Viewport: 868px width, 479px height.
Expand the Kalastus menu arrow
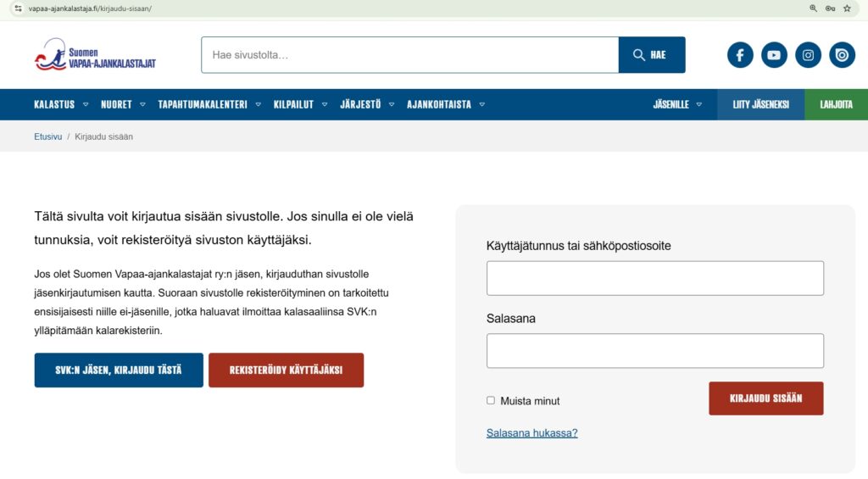(86, 104)
